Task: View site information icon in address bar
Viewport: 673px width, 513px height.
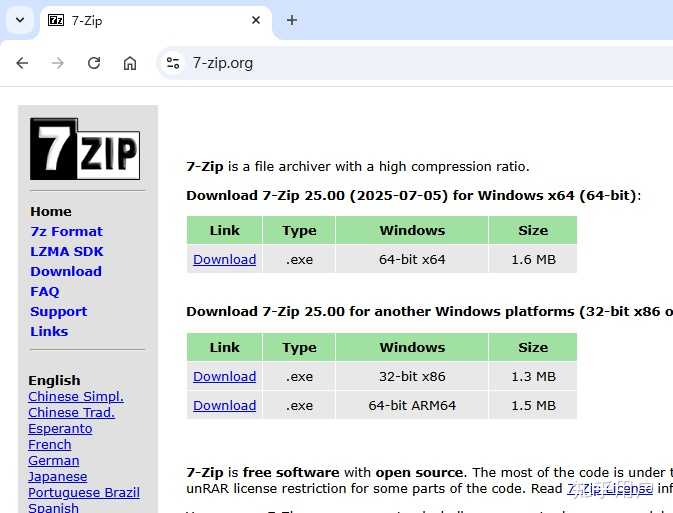Action: [x=173, y=63]
